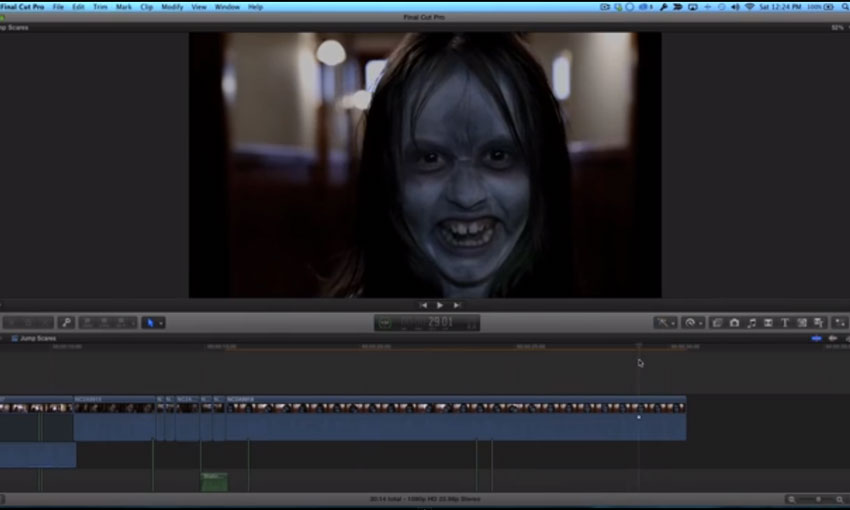Viewport: 850px width, 510px height.
Task: Click the battery 100% indicator
Action: [820, 7]
